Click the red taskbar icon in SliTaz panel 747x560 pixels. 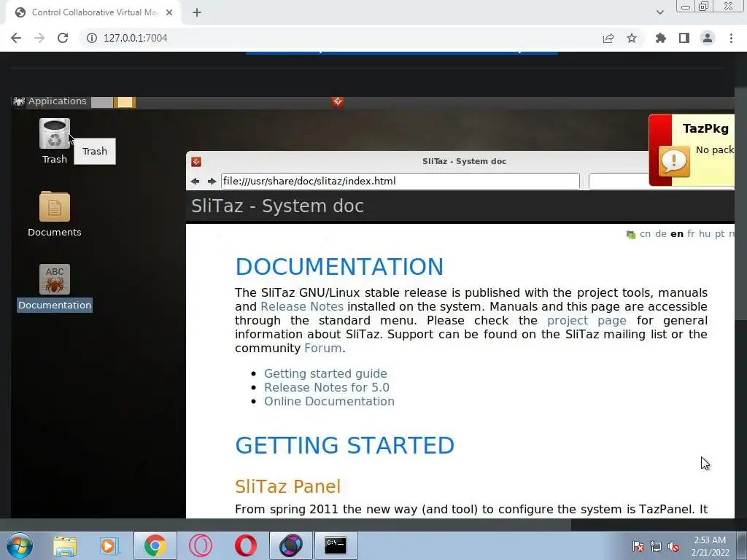[x=338, y=101]
